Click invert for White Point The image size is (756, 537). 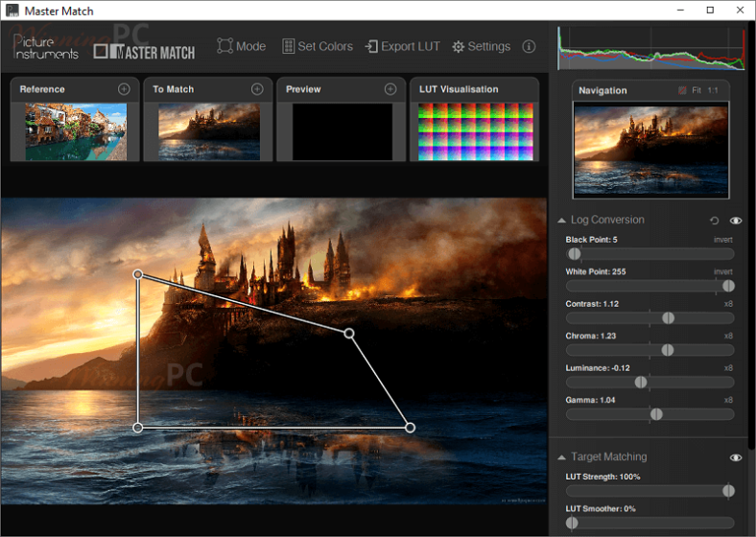click(723, 272)
